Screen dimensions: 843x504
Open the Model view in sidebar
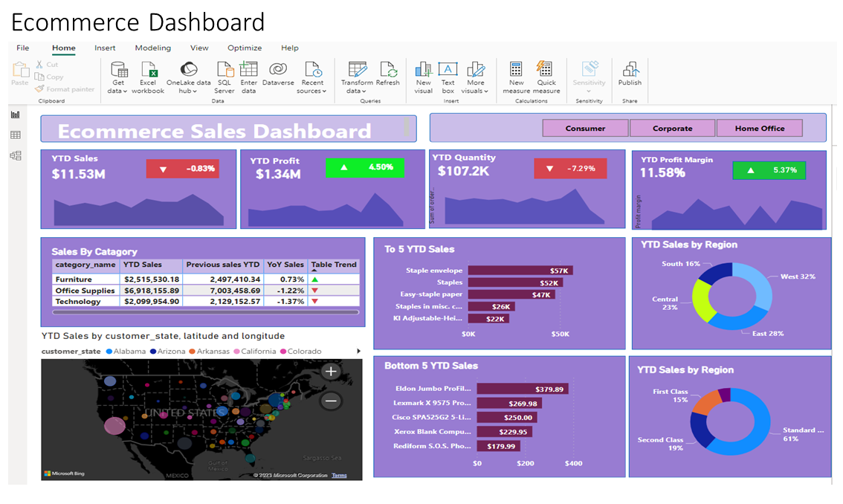(x=15, y=155)
